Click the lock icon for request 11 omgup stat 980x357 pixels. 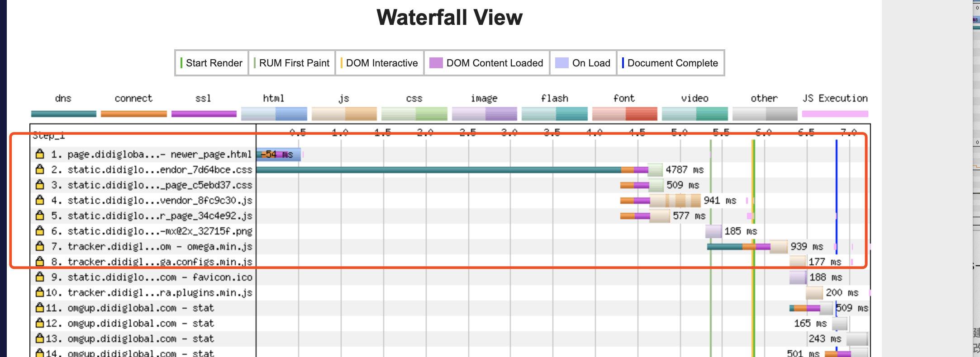(40, 308)
